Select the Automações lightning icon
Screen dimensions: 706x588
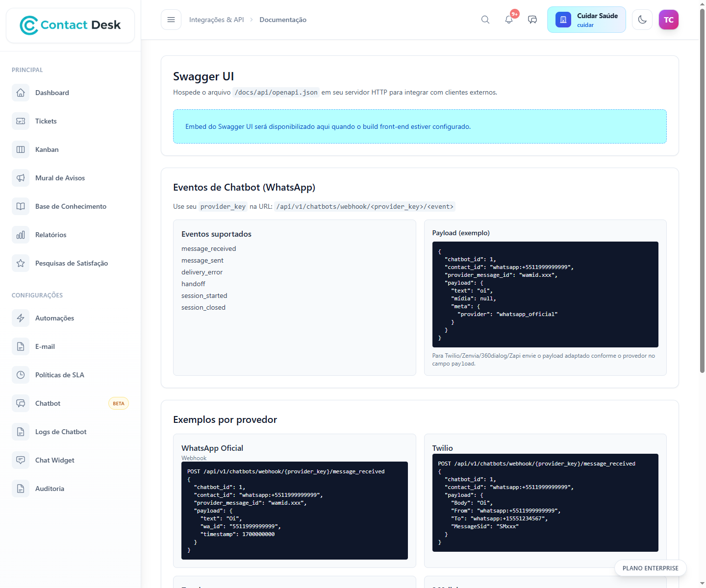click(21, 318)
